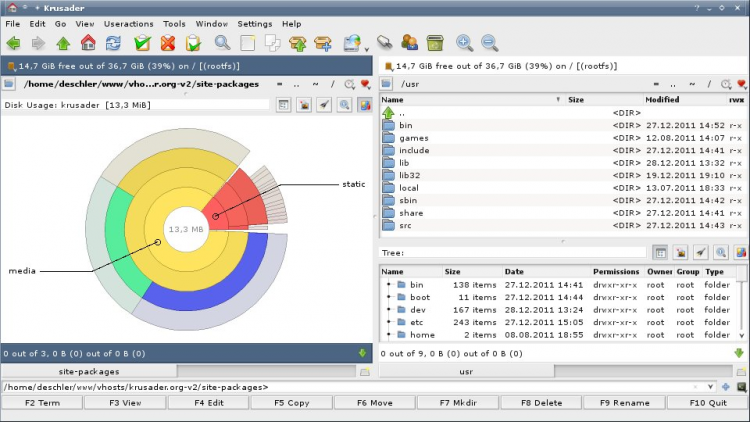Toggle left popup panel with green down arrow
Screen dimensions: 750x422
[x=362, y=353]
